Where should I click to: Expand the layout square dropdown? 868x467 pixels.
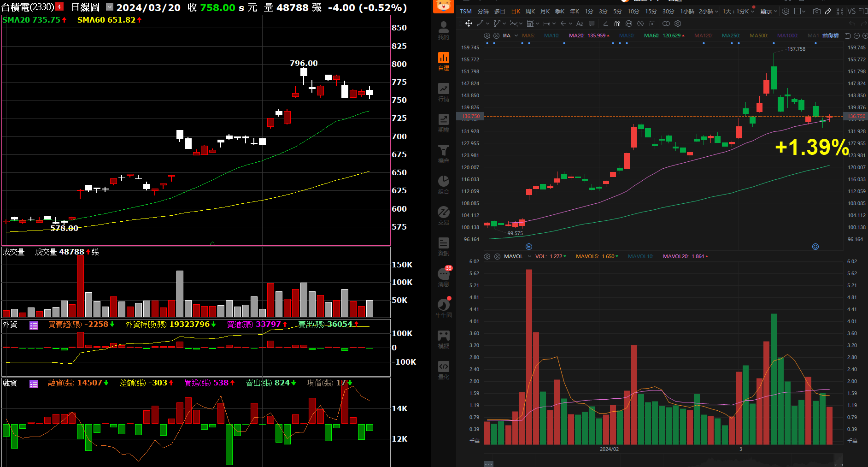[x=803, y=12]
